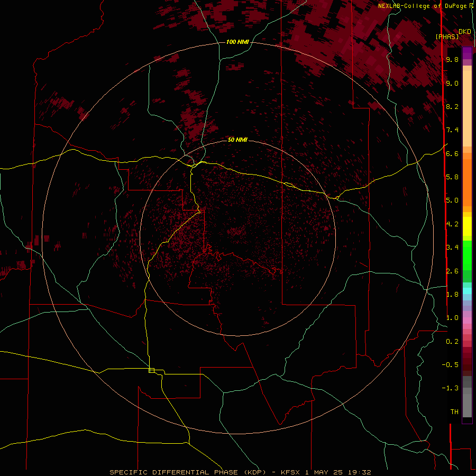Click the "[PHAS]" label above color bar
Screen dimensions: 476x476
(x=447, y=36)
